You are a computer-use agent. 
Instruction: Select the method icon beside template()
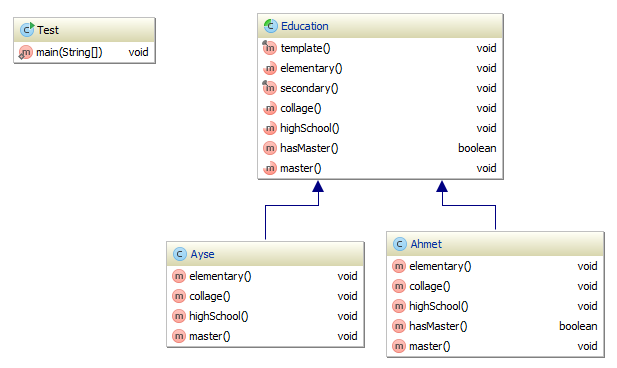tap(270, 48)
